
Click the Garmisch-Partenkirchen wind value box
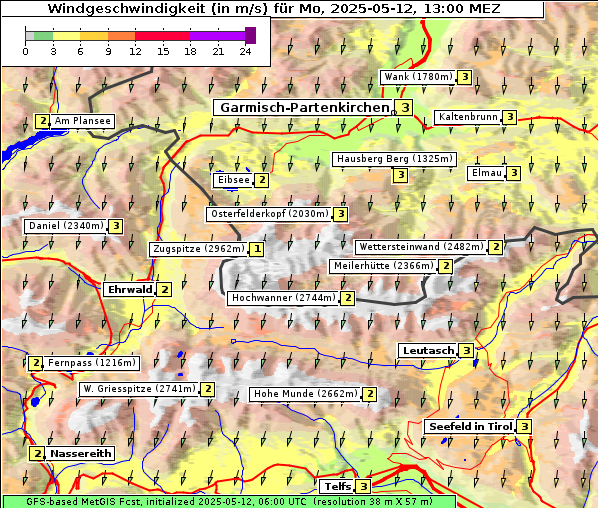tap(405, 108)
